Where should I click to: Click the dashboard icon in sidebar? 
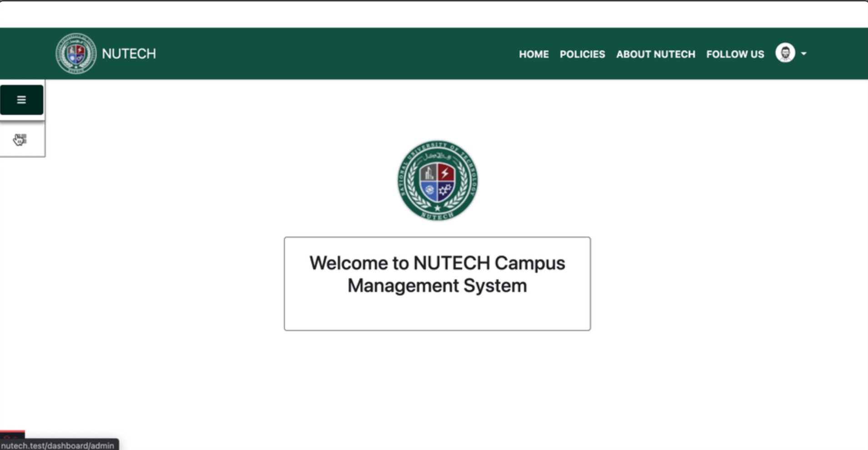tap(20, 139)
